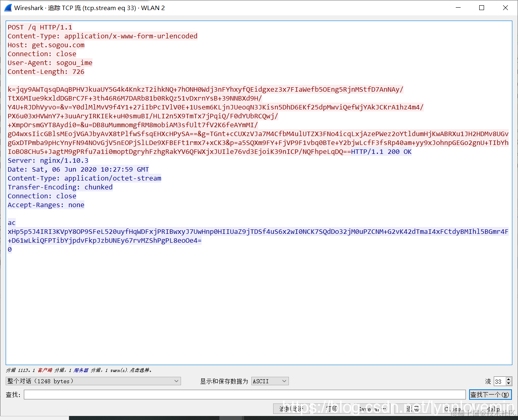Click the blue 'Connection: close' response header
This screenshot has width=518, height=420.
pyautogui.click(x=42, y=196)
